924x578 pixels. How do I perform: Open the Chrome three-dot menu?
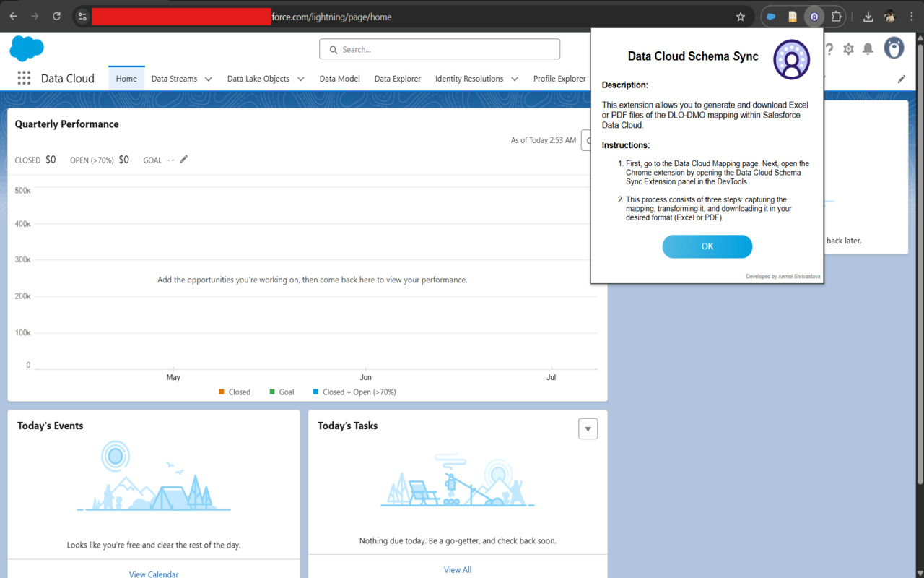coord(912,17)
